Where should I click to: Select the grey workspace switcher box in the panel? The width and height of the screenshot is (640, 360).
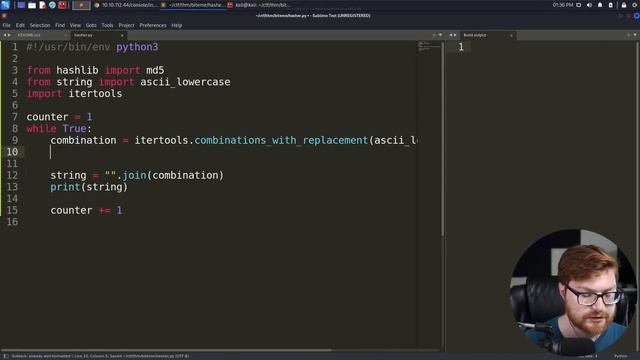click(x=81, y=5)
